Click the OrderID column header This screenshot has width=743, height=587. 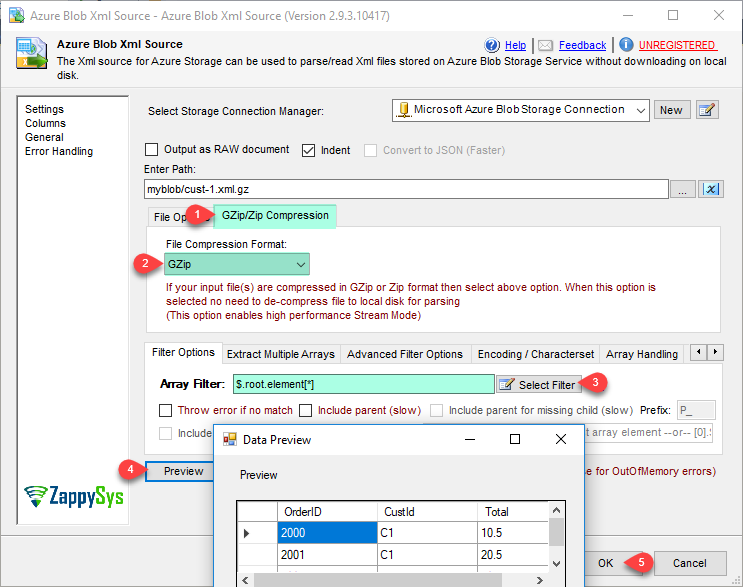(x=327, y=512)
